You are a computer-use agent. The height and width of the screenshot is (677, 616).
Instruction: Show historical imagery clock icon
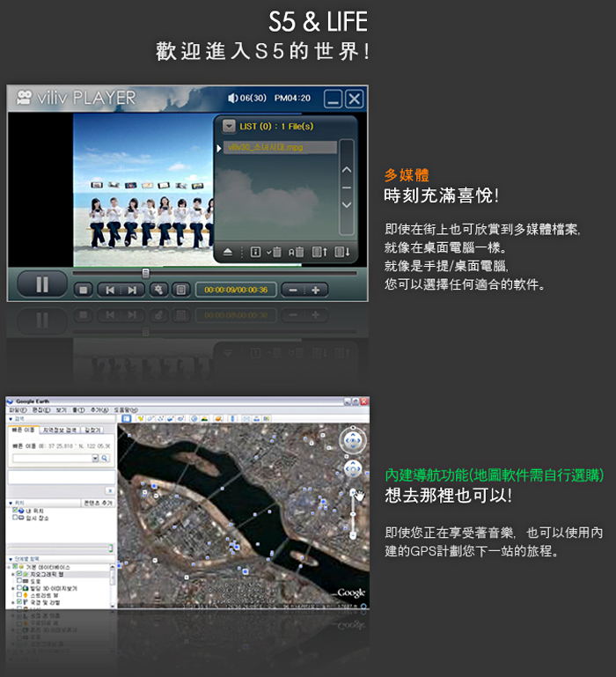tap(194, 418)
